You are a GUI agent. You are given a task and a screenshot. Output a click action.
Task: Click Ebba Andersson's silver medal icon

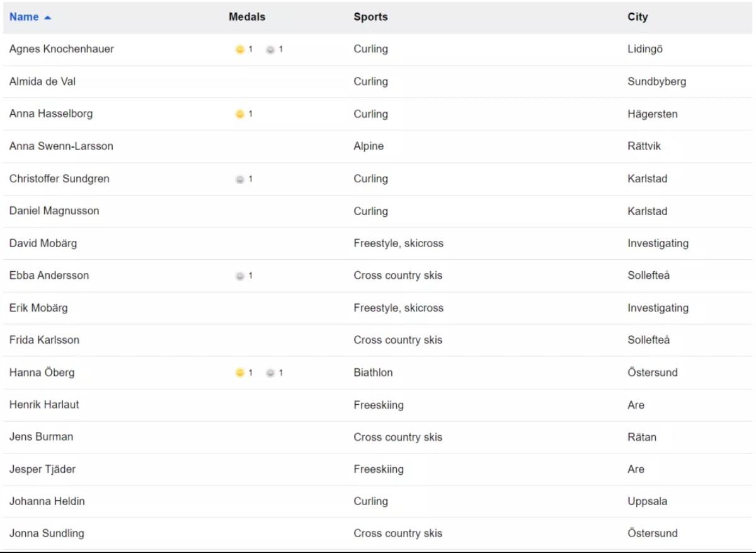coord(239,276)
